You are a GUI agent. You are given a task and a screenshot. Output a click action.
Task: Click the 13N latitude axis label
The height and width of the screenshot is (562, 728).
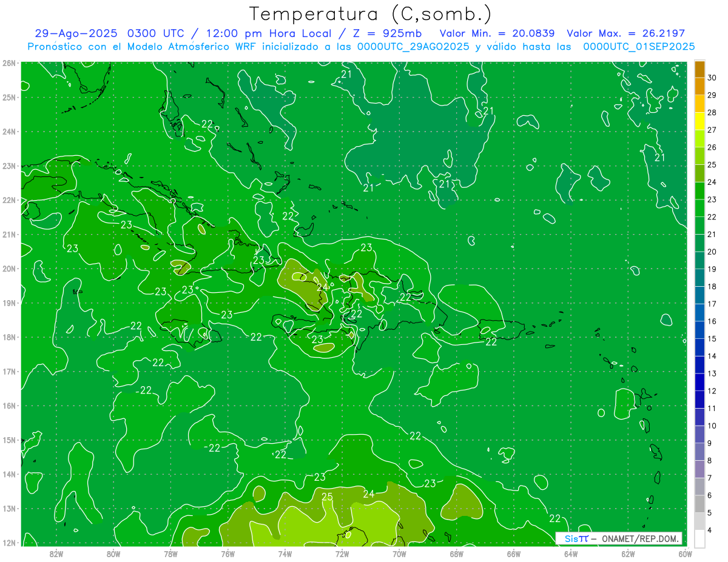[x=10, y=508]
